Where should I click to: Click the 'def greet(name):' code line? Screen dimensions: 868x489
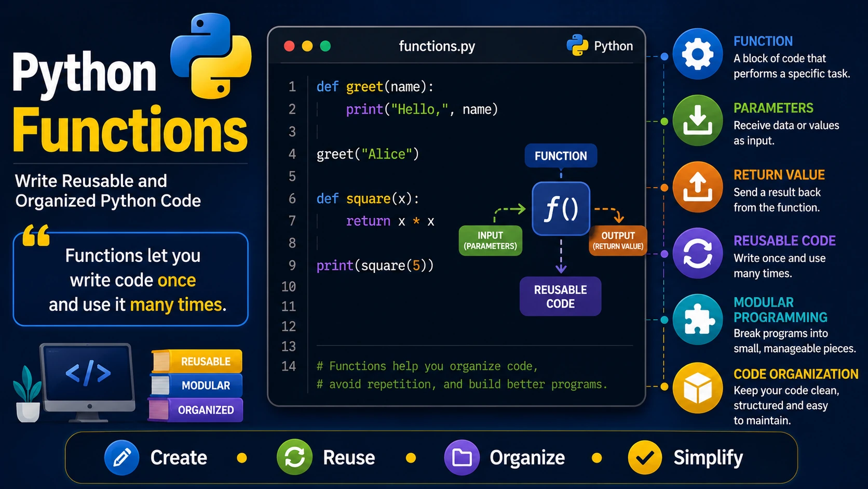pos(375,87)
